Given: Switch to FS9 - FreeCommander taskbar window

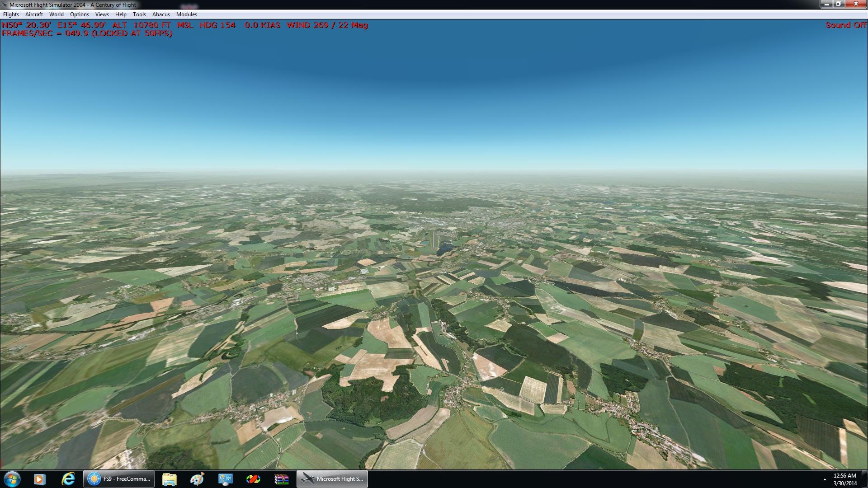Looking at the screenshot, I should 119,479.
